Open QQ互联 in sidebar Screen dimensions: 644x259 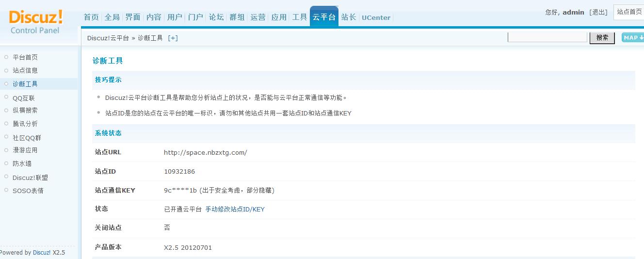(24, 97)
